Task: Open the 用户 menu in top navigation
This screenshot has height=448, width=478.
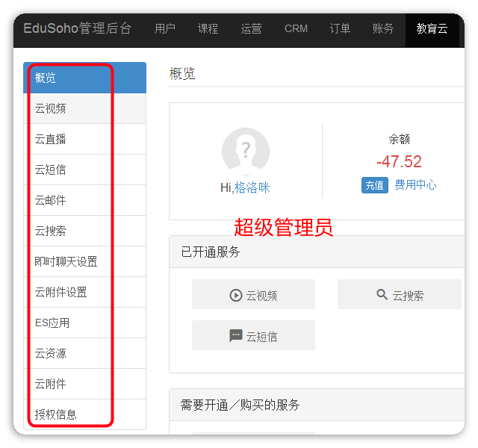Action: [164, 28]
